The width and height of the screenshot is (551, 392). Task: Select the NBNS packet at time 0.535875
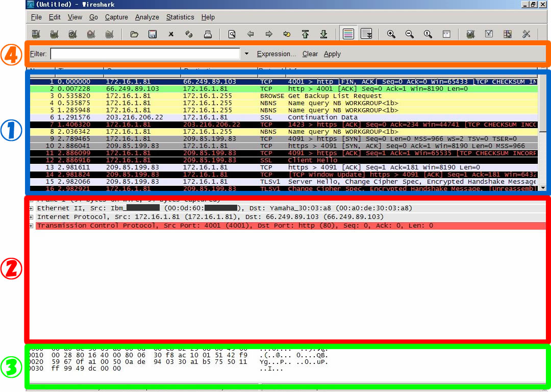[284, 103]
